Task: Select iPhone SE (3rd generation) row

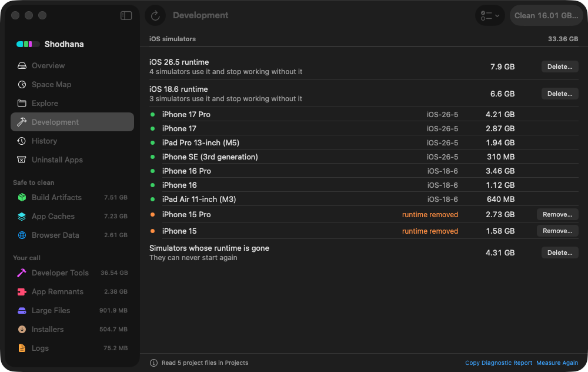Action: [364, 157]
